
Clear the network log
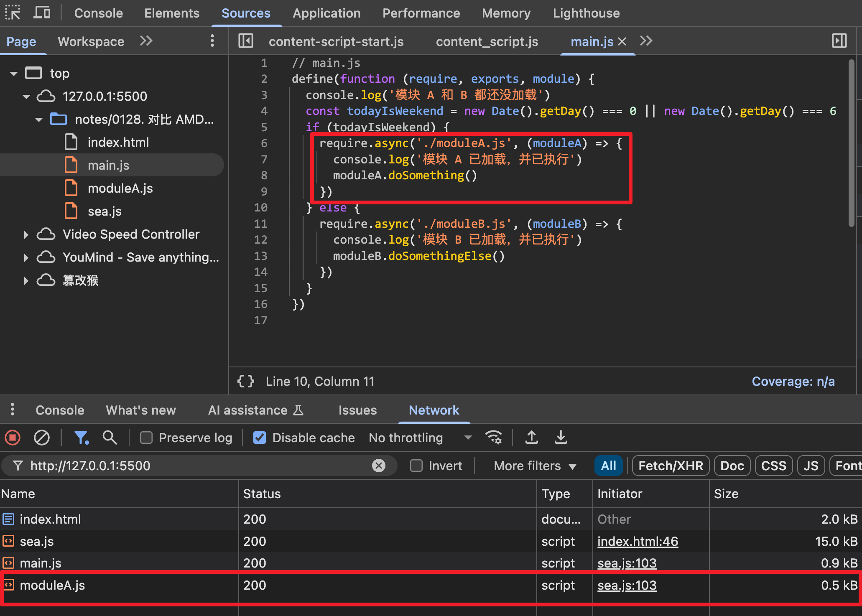click(x=41, y=438)
